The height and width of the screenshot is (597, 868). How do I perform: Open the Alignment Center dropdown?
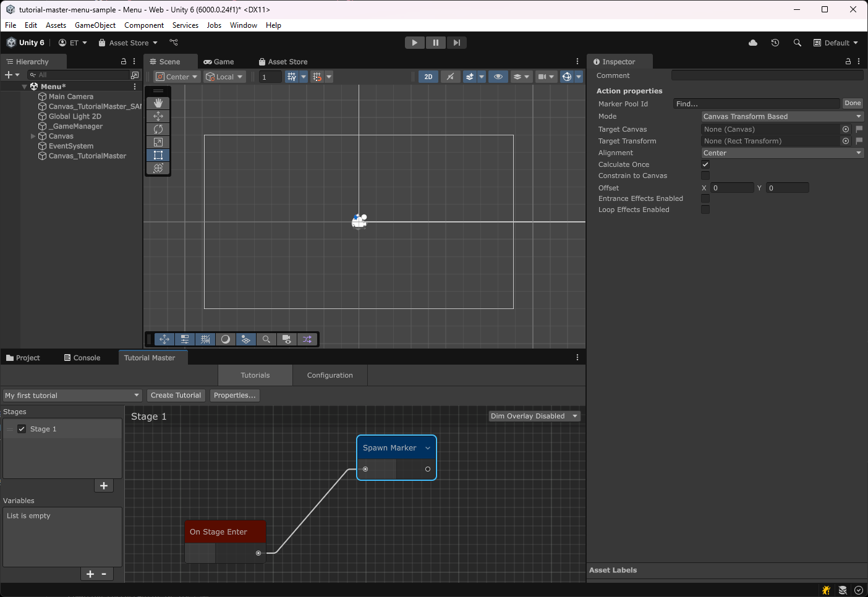(x=782, y=153)
